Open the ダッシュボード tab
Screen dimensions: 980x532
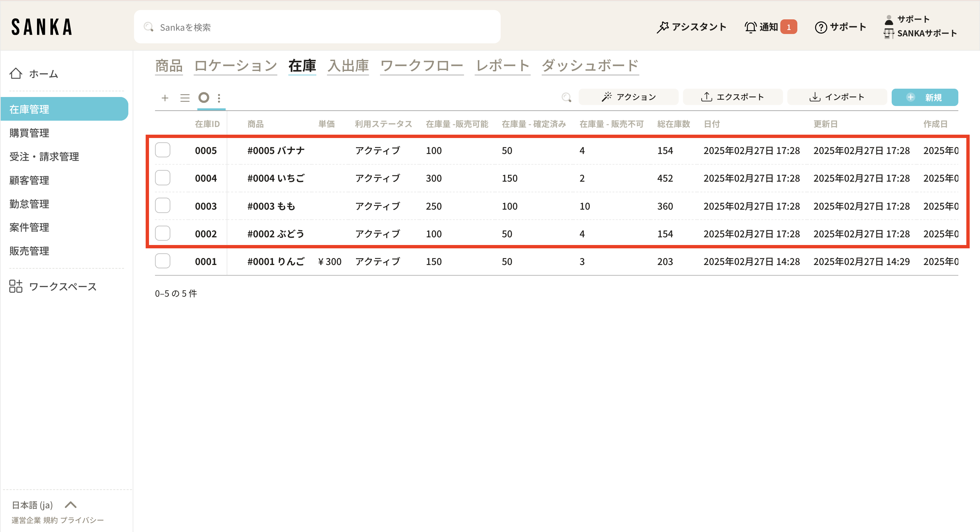pos(590,66)
